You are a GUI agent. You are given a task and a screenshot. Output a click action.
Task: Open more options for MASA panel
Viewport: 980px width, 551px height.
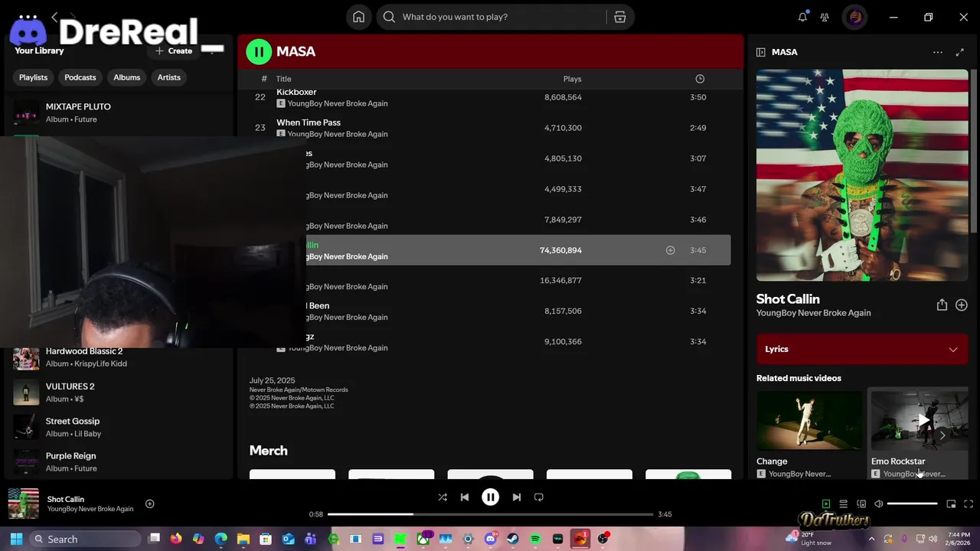[938, 52]
